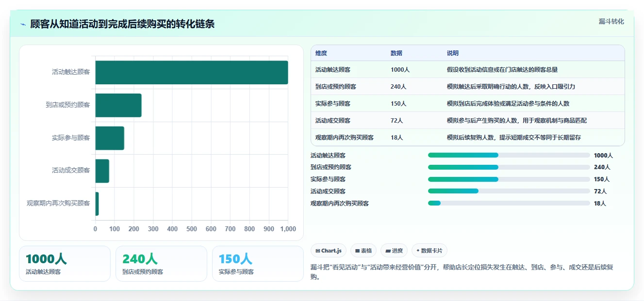The height and width of the screenshot is (301, 644).
Task: Open the 150人 实际参与顾客 data card
Action: tap(258, 264)
